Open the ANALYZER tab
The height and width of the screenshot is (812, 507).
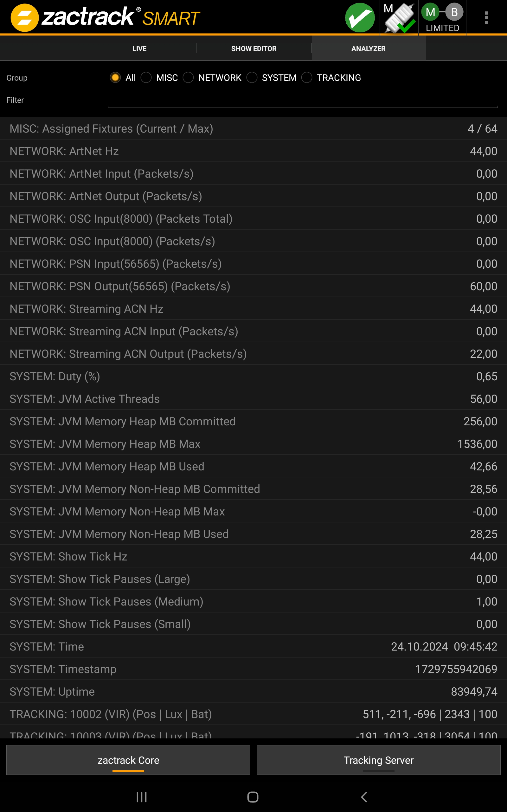[368, 49]
